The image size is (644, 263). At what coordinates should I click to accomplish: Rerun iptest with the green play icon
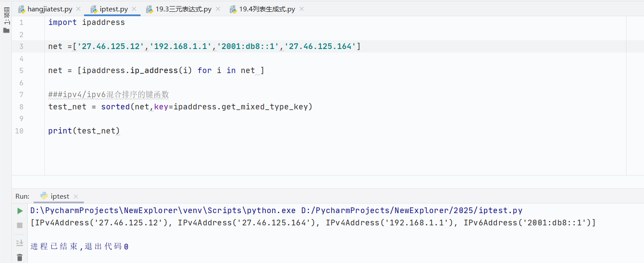point(20,211)
